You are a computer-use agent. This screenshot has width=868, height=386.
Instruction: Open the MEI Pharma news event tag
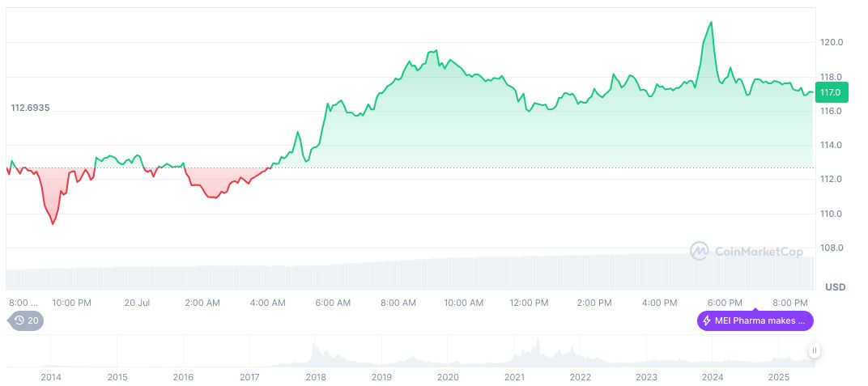(x=755, y=320)
